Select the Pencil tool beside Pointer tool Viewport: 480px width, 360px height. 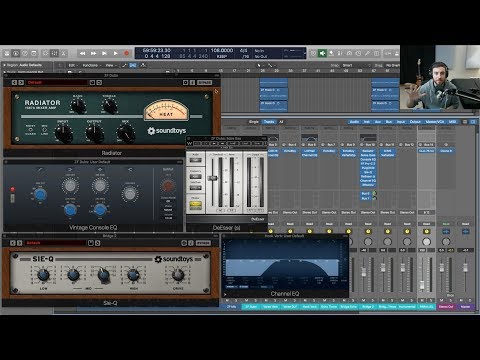tap(269, 65)
